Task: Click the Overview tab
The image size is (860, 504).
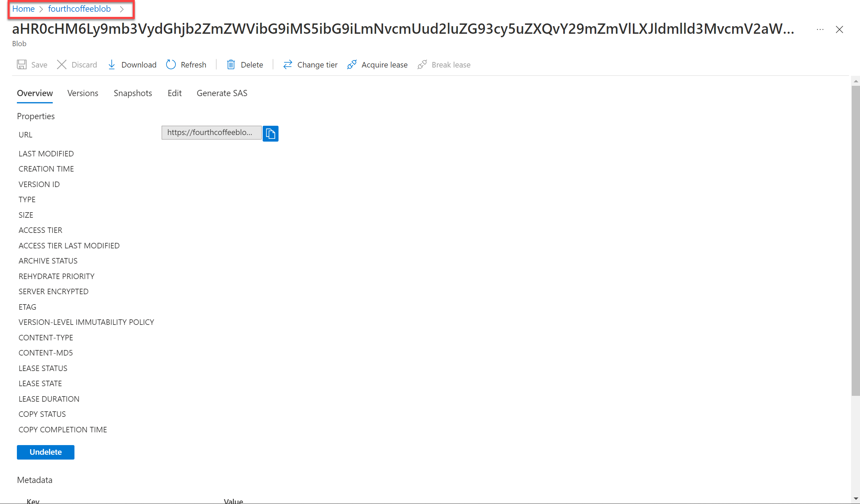Action: pos(35,93)
